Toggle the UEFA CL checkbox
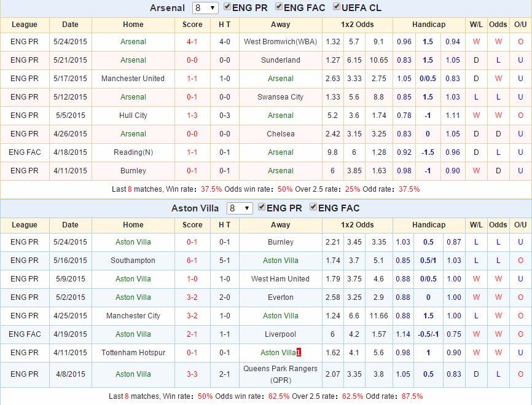This screenshot has width=532, height=405. pos(337,6)
